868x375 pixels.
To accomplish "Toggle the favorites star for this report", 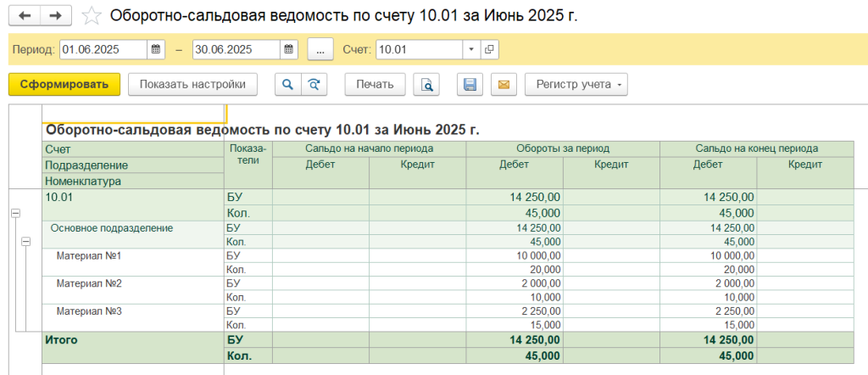I will coord(93,16).
